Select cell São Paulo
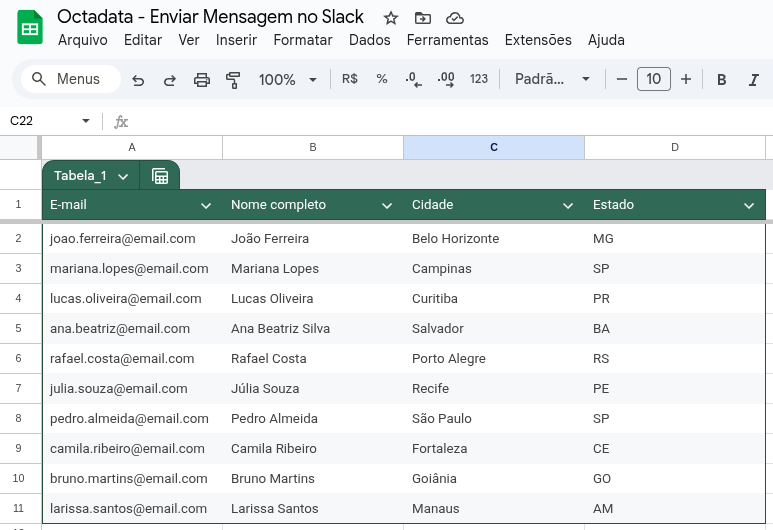Screen dimensions: 773x530 point(493,419)
